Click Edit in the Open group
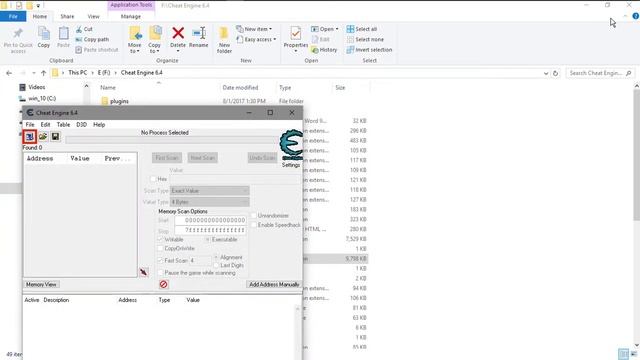This screenshot has width=640, height=360. [x=320, y=40]
